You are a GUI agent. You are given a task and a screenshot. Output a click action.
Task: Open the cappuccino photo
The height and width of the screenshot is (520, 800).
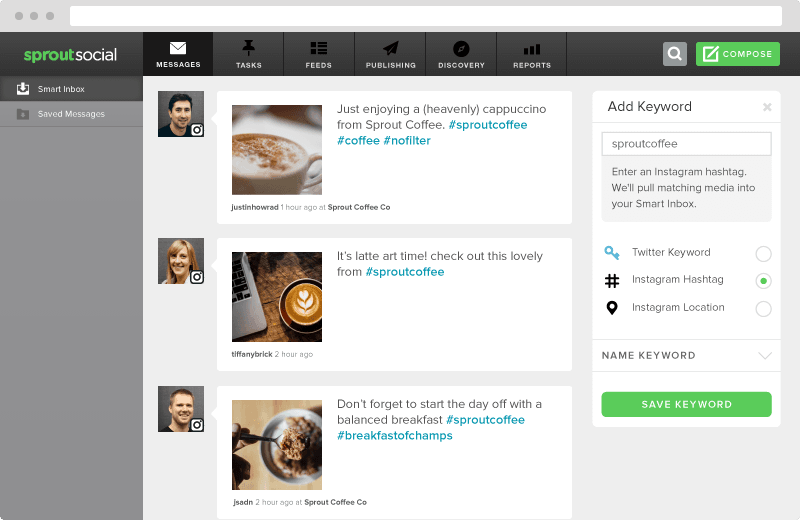(x=277, y=150)
